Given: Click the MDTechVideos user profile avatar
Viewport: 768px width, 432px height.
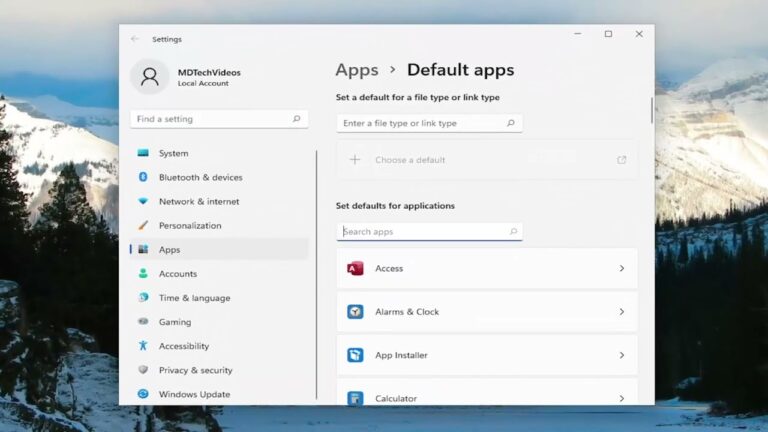Looking at the screenshot, I should 150,77.
